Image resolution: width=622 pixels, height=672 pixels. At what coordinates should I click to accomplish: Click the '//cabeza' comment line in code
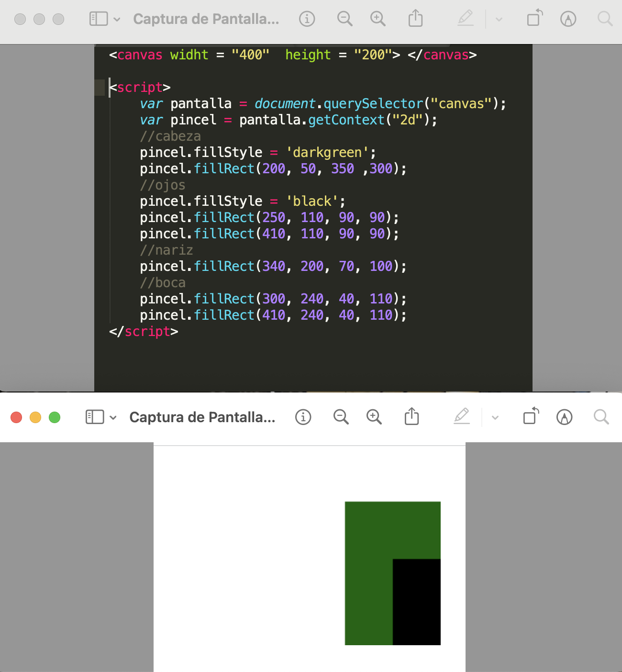point(170,136)
